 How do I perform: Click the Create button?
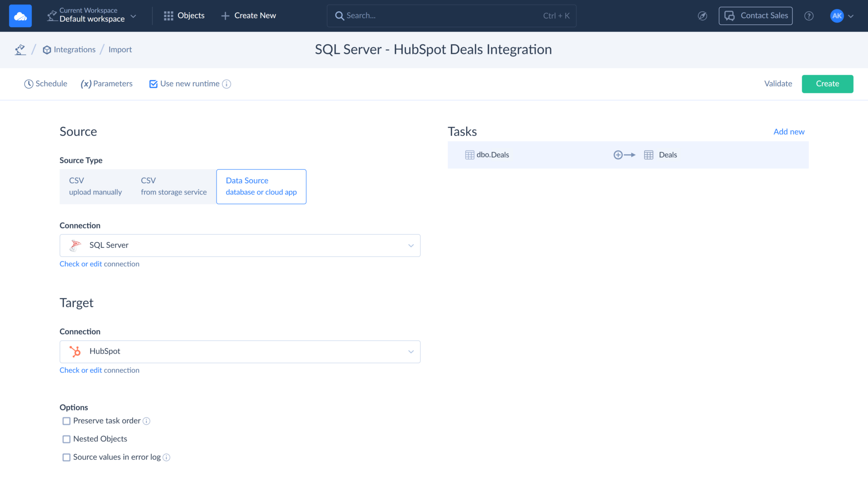tap(827, 84)
